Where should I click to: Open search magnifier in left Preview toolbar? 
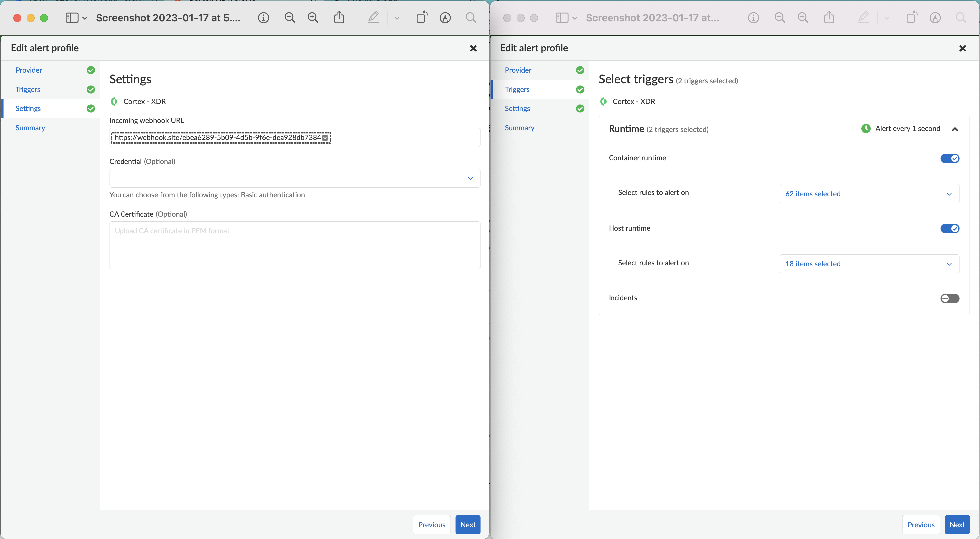471,18
